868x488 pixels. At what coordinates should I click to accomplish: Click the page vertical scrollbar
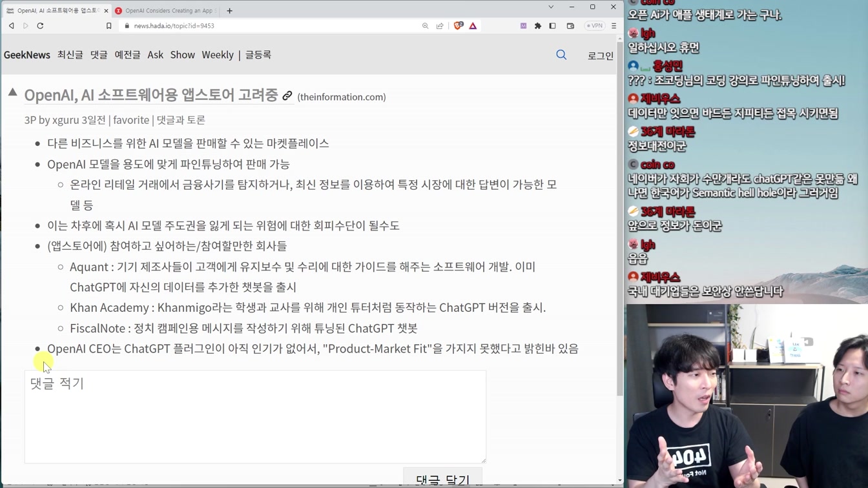(620, 219)
